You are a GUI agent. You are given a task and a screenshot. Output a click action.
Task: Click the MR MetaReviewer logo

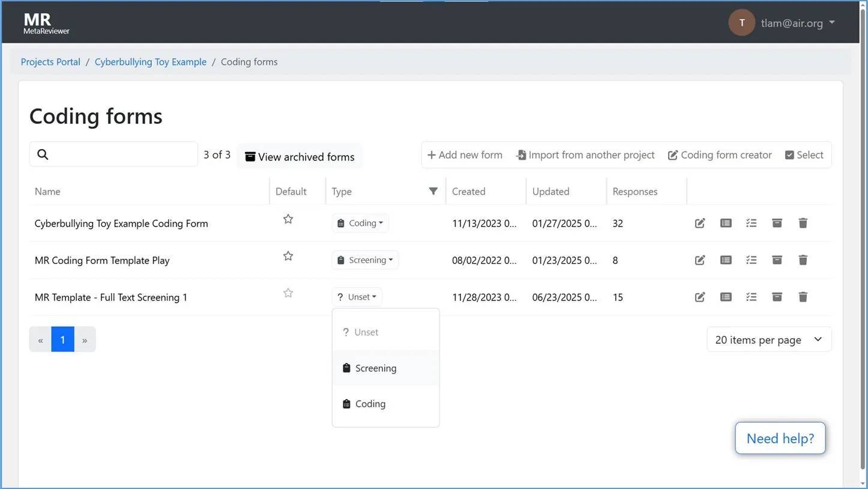tap(46, 23)
